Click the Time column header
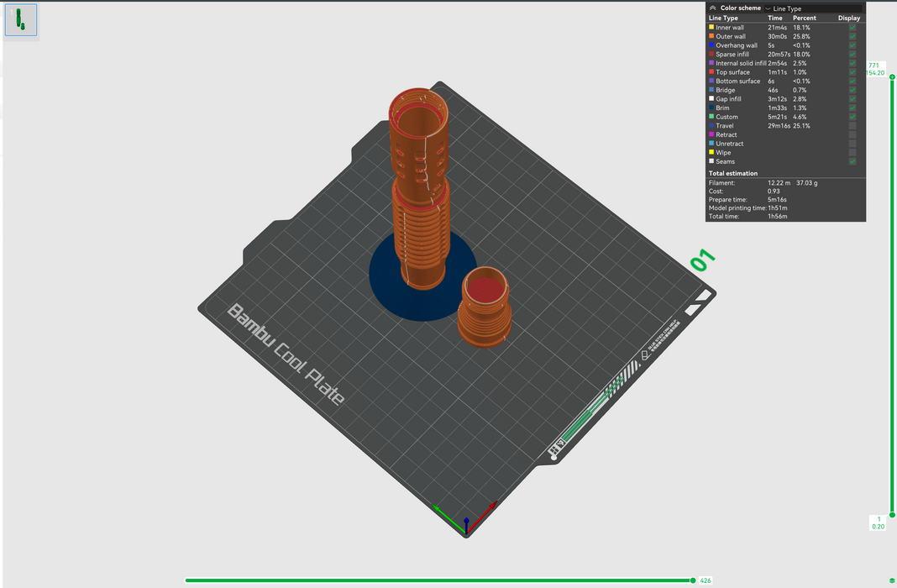The height and width of the screenshot is (588, 897). pyautogui.click(x=774, y=18)
